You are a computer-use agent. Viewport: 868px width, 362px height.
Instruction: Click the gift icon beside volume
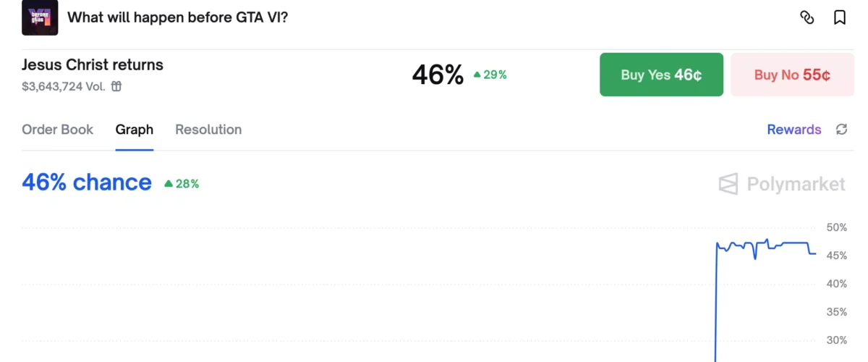(116, 87)
